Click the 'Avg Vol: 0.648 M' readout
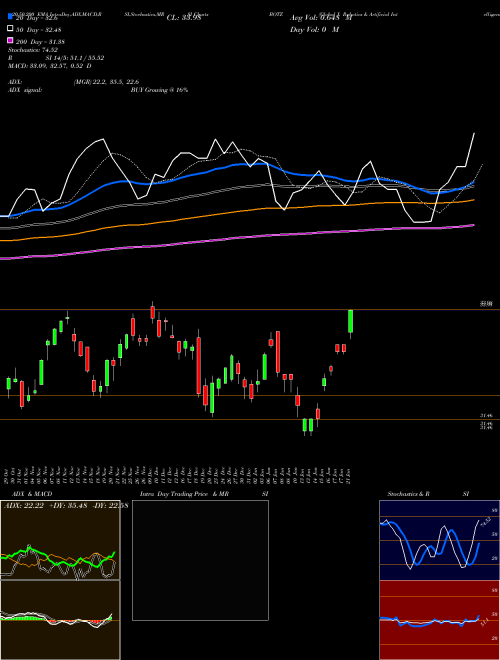 pyautogui.click(x=320, y=18)
